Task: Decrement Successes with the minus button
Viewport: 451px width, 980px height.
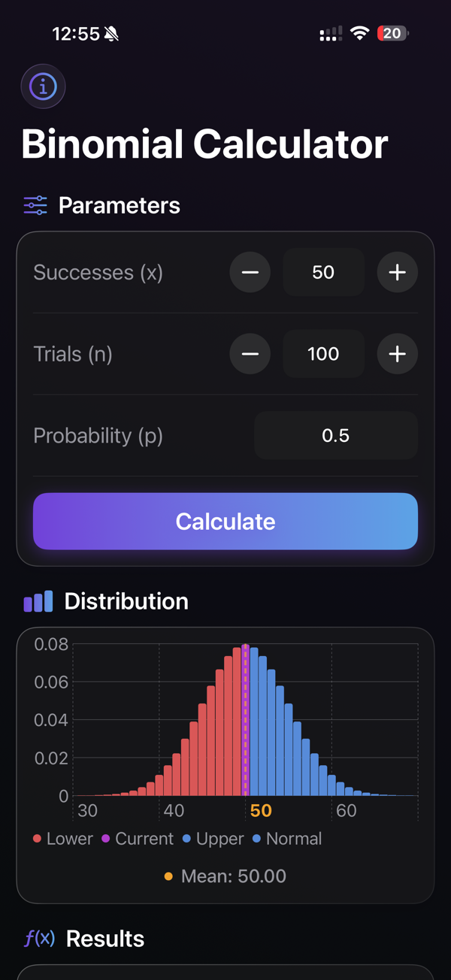Action: [250, 272]
